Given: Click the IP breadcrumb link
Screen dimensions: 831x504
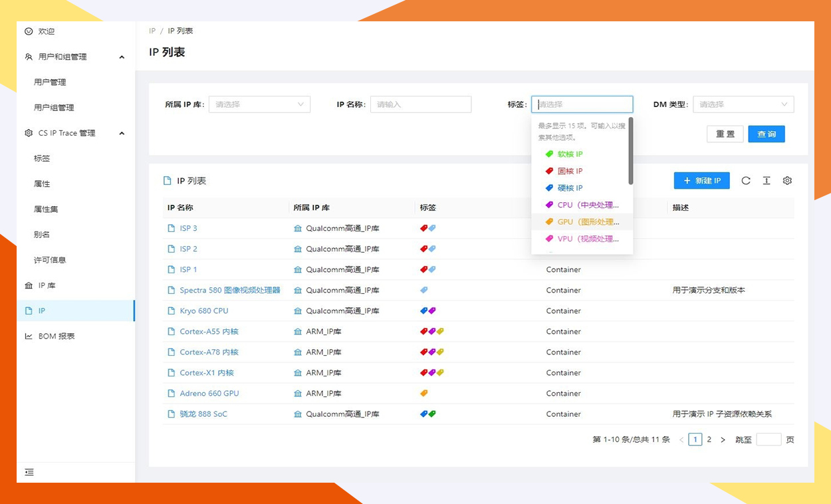Looking at the screenshot, I should point(152,31).
